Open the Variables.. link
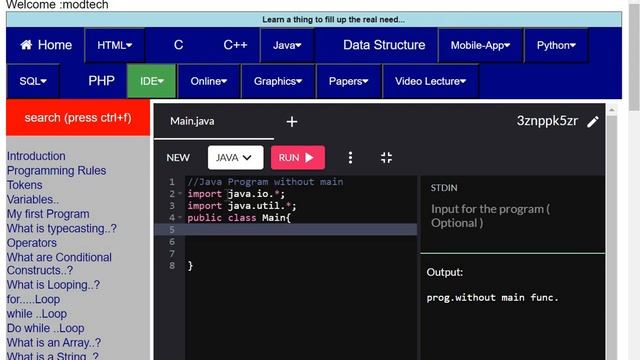The height and width of the screenshot is (360, 640). 33,200
